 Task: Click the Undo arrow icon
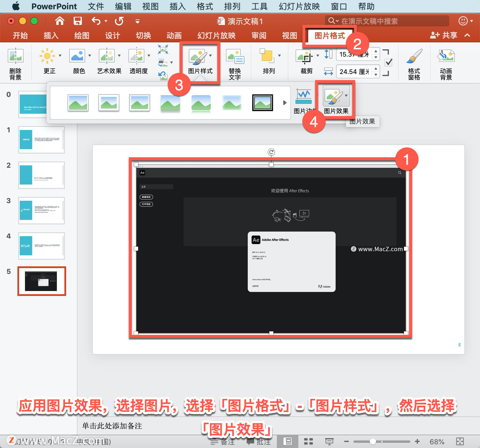[x=96, y=21]
